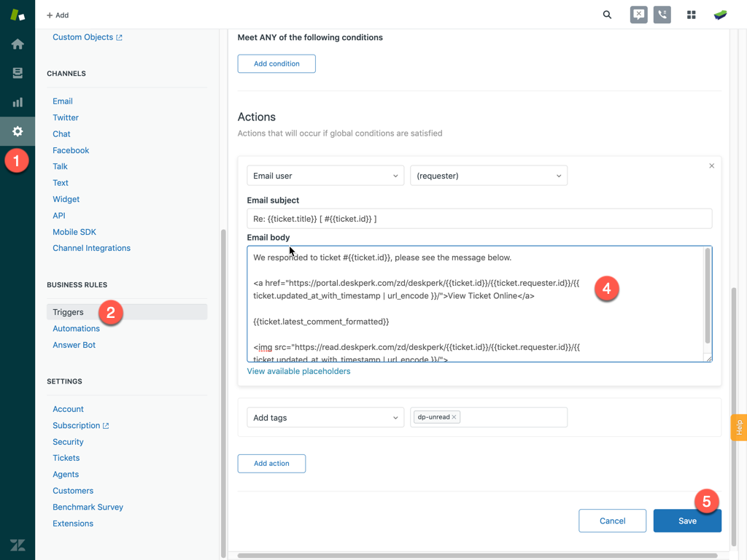Save the trigger
The height and width of the screenshot is (560, 747).
click(686, 521)
